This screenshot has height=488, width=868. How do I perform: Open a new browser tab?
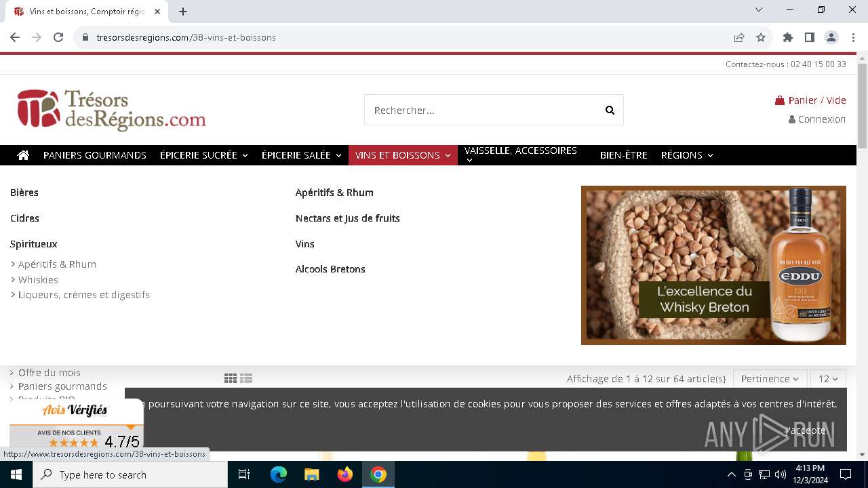[x=183, y=12]
